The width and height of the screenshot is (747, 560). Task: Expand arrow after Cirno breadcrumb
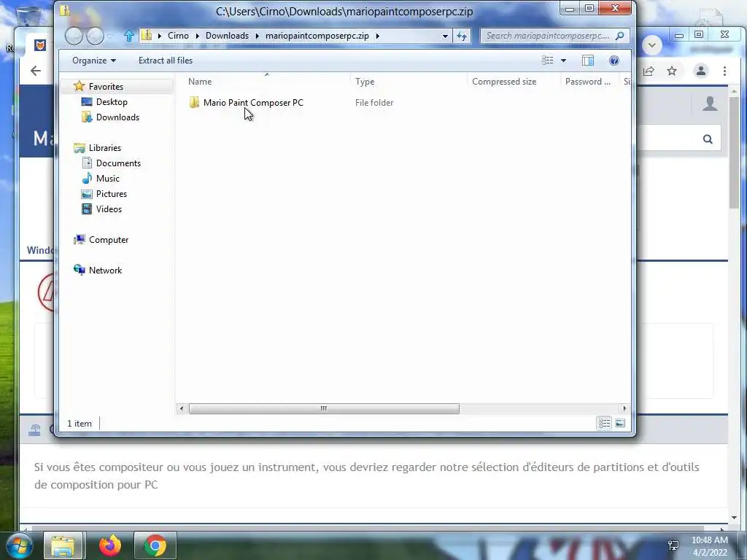pos(197,36)
